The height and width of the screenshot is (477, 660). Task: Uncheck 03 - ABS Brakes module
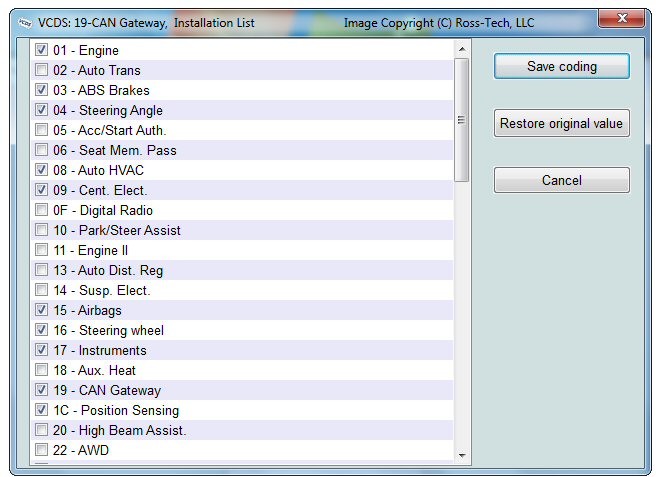tap(41, 90)
